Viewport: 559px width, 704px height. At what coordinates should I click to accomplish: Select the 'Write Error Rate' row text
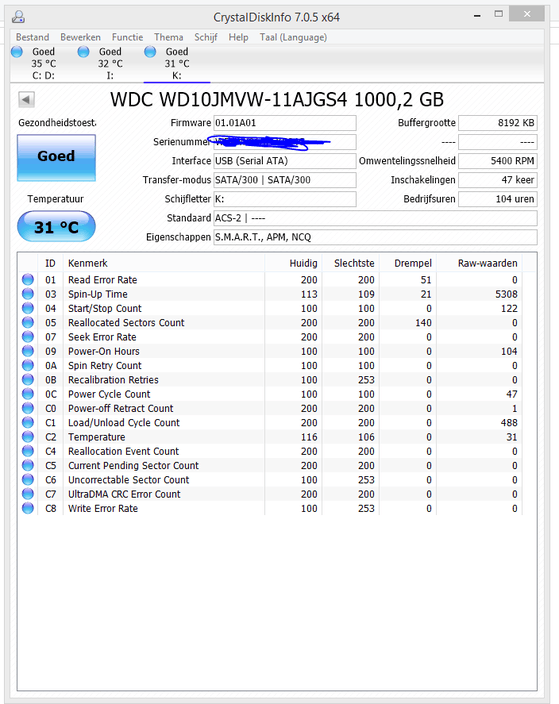tap(103, 508)
